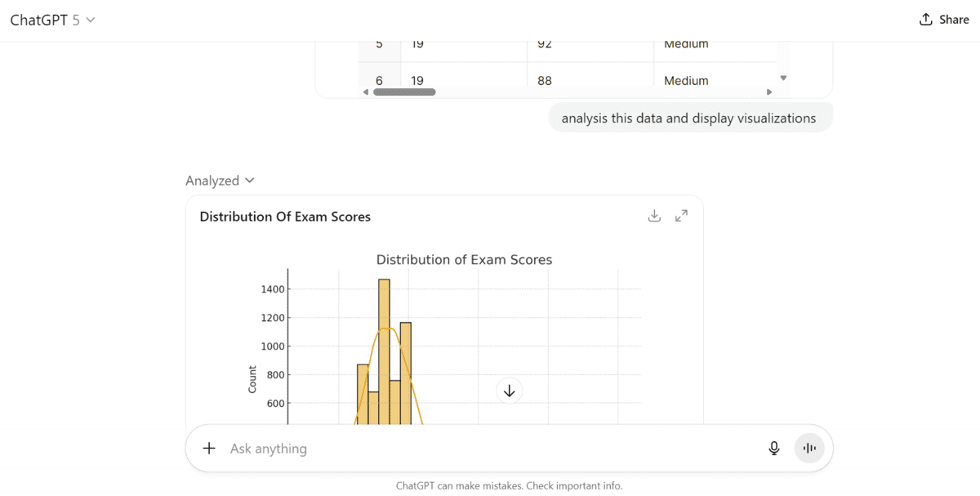Expand the table's small dropdown caret
The height and width of the screenshot is (496, 980).
pos(783,77)
